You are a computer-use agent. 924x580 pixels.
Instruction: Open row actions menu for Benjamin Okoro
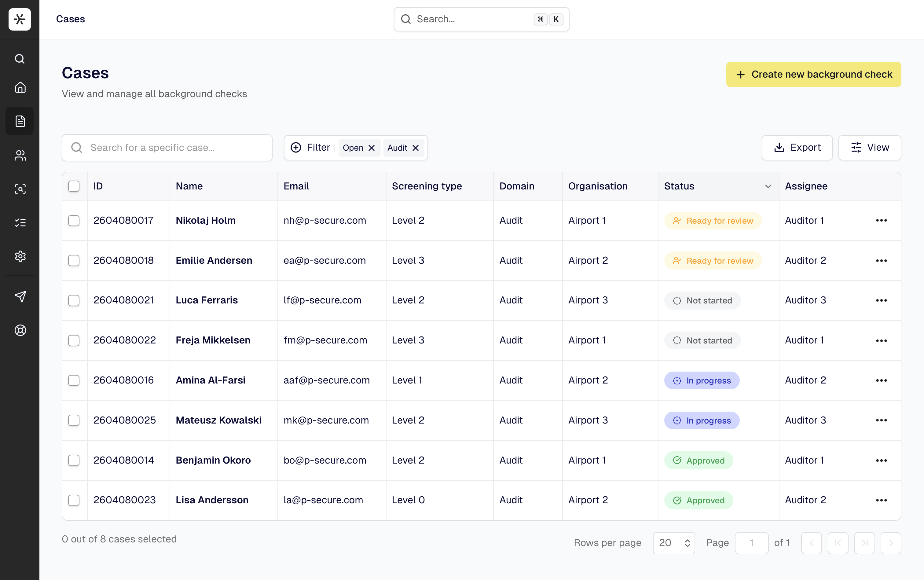pyautogui.click(x=881, y=460)
